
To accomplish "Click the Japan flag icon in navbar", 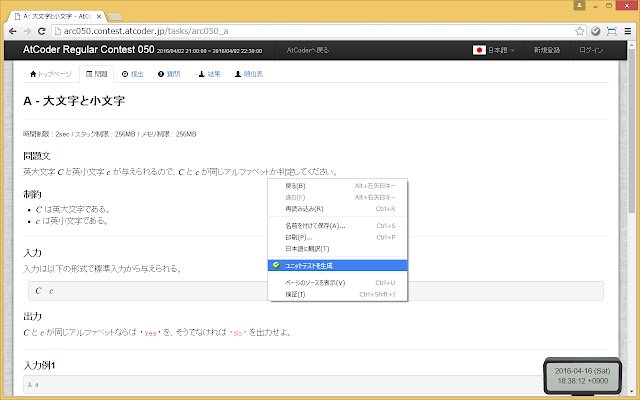I will (479, 50).
